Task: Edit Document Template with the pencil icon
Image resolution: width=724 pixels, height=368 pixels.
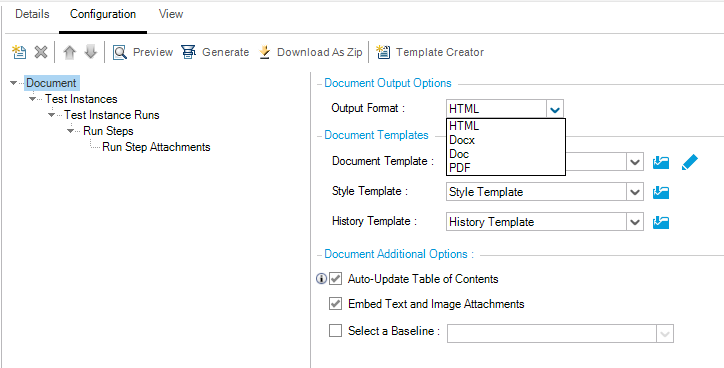Action: (690, 162)
